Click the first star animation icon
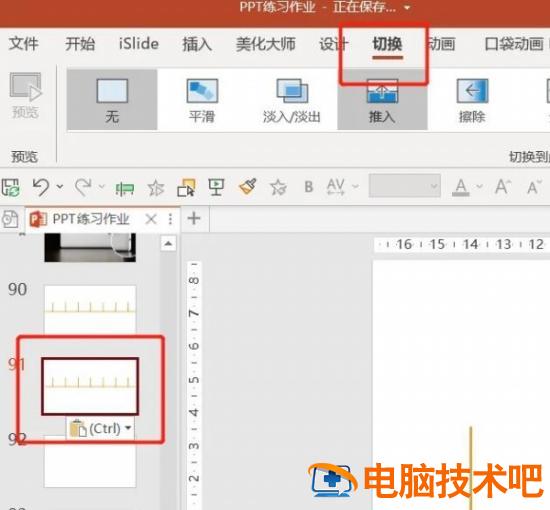The width and height of the screenshot is (550, 510). pos(156,188)
